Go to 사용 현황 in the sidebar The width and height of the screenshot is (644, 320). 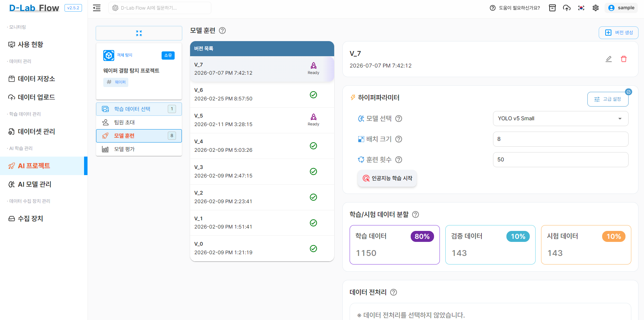pos(44,45)
